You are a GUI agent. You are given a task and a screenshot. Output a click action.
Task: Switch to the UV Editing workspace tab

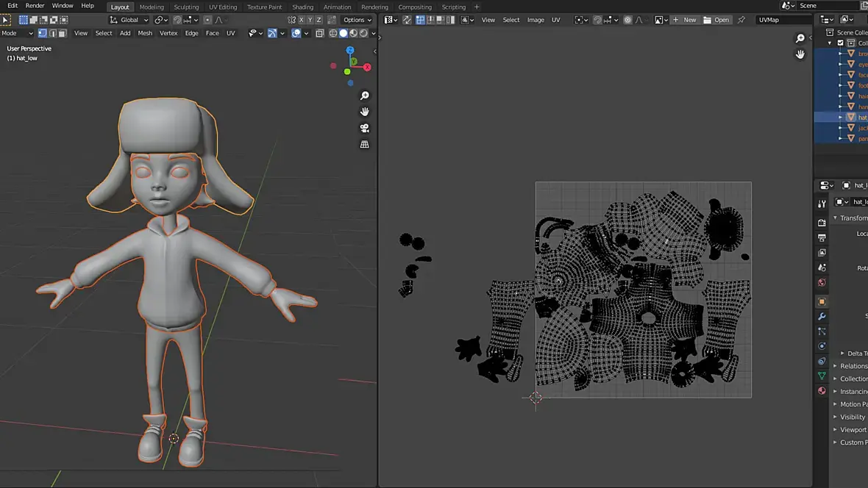(x=222, y=7)
